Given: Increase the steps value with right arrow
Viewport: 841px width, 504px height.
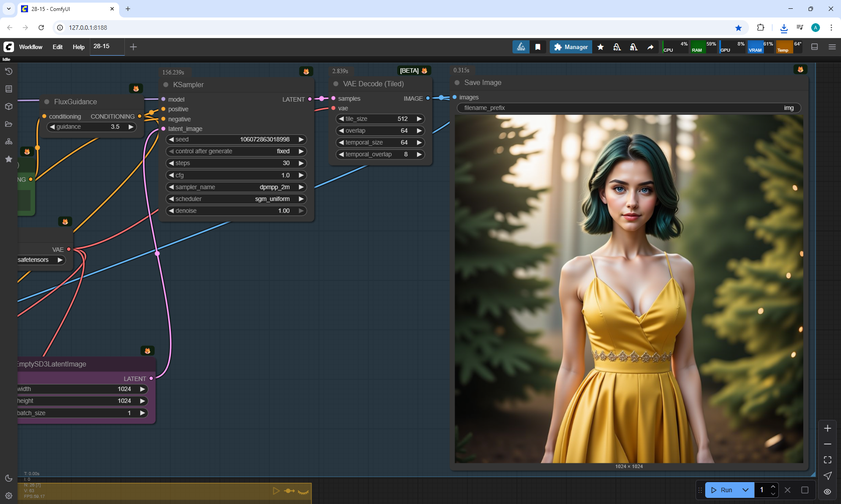Looking at the screenshot, I should coord(301,163).
